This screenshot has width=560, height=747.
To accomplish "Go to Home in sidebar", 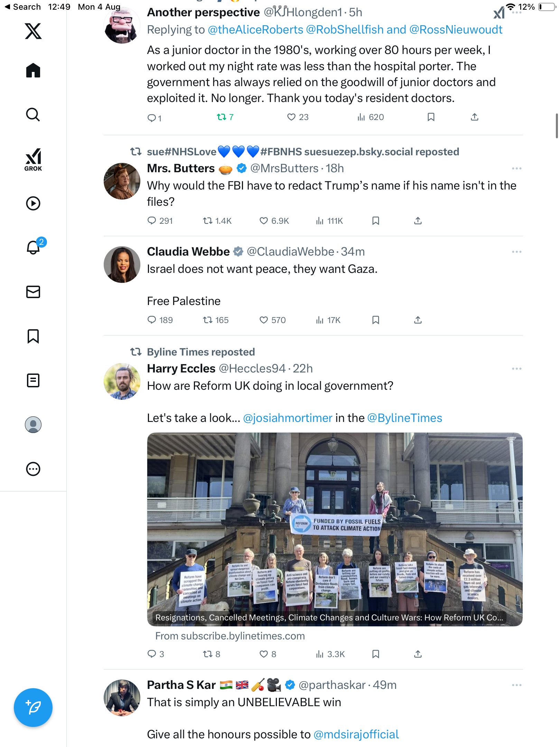I will tap(33, 70).
